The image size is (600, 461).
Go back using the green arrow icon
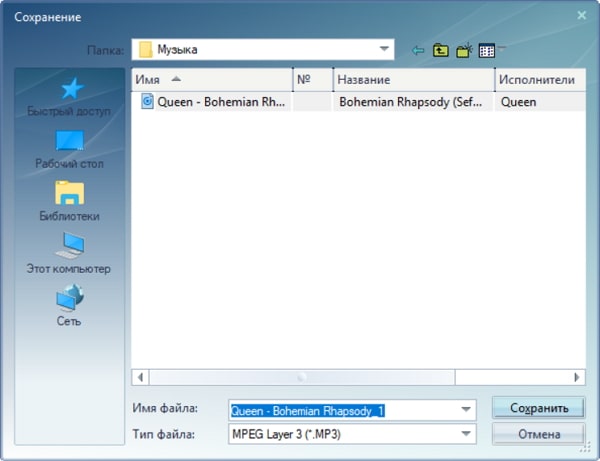pos(418,50)
